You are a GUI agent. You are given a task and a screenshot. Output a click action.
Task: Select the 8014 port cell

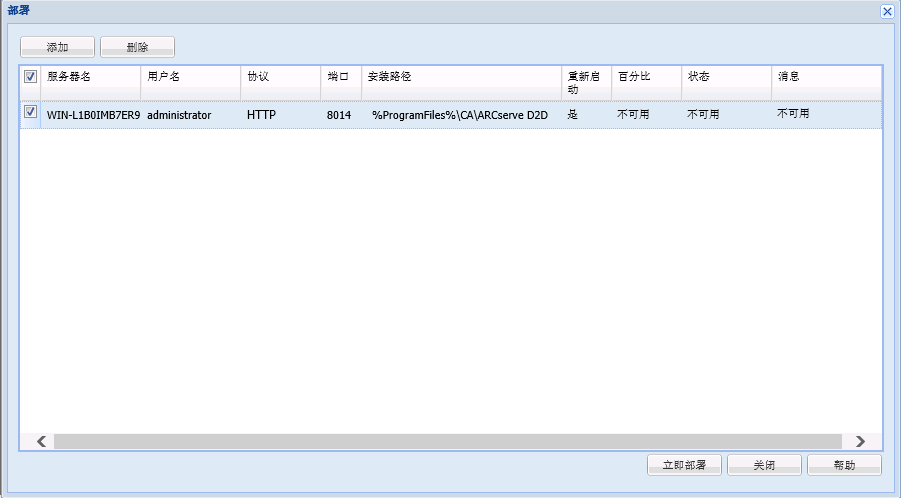click(x=339, y=115)
